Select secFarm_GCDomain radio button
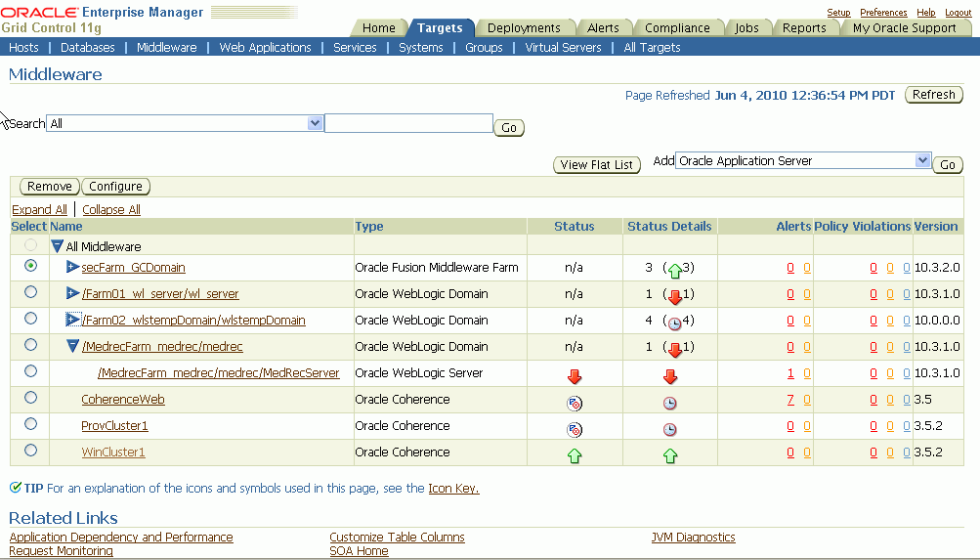This screenshot has height=560, width=980. pos(30,266)
